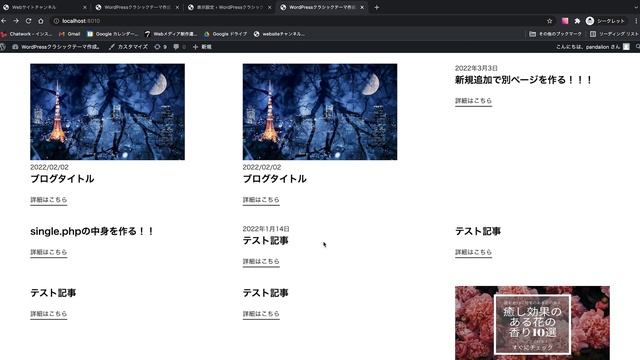Open first Tokyo Tower post thumbnail

click(x=107, y=112)
